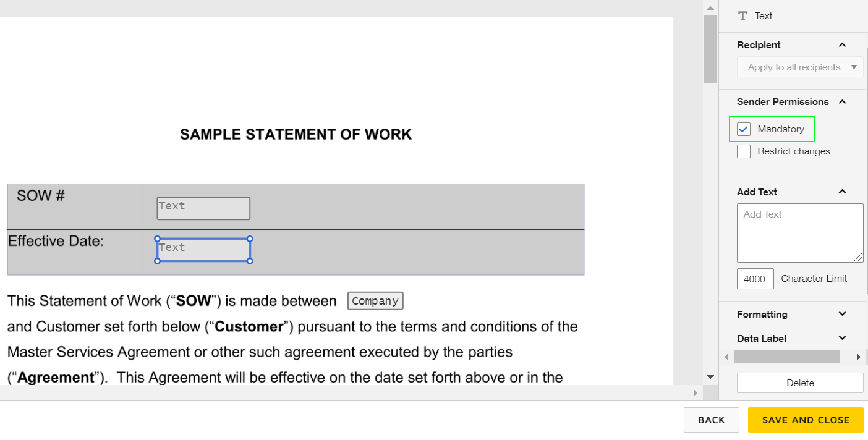
Task: Expand the Data Label section
Action: 842,338
